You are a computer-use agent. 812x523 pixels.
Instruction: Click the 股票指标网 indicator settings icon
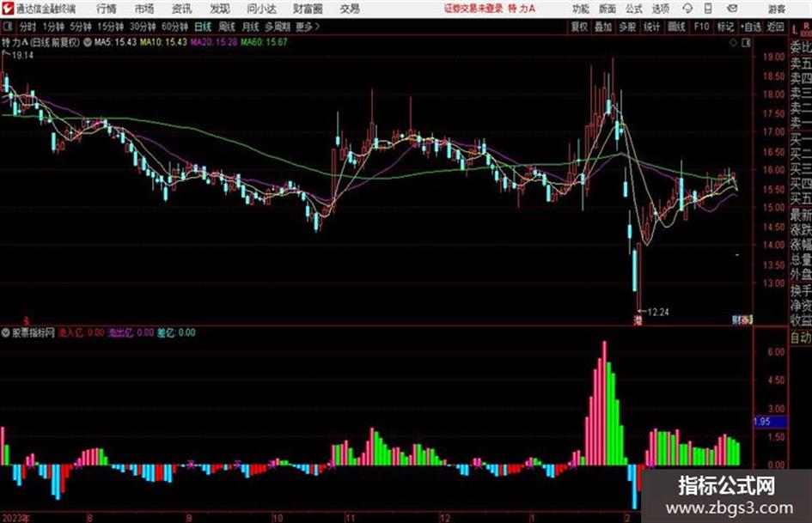pyautogui.click(x=6, y=332)
